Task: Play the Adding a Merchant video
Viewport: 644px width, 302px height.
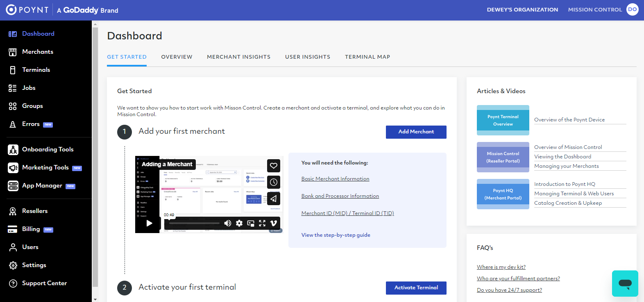Action: 150,223
